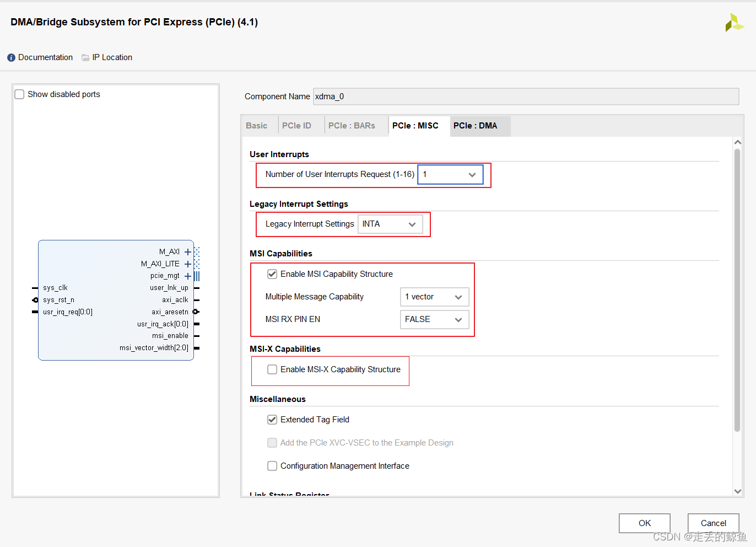Switch to the Basic tab

257,126
